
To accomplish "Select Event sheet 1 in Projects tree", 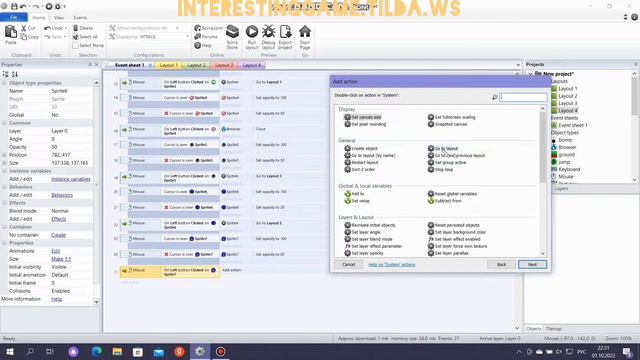I will point(573,125).
